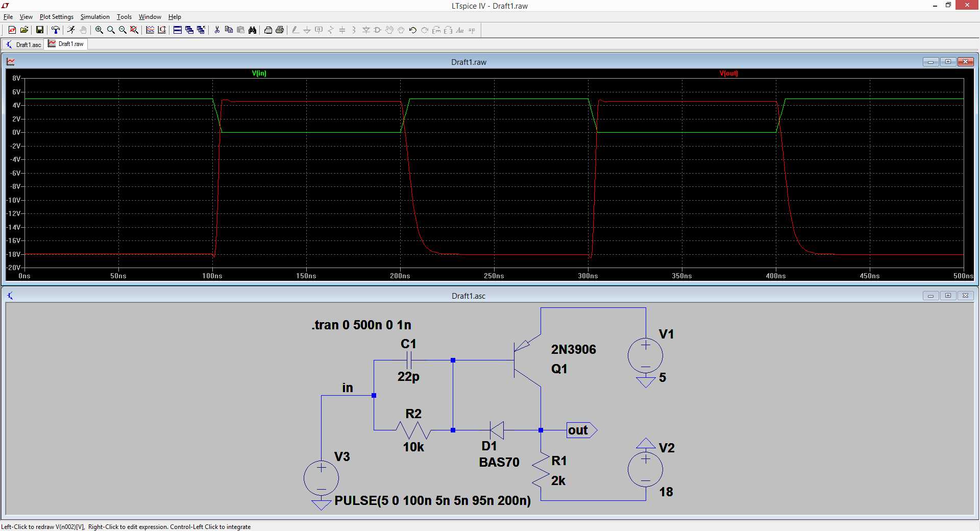Click the Paste clipboard icon
Screen dimensions: 980x531
pyautogui.click(x=240, y=30)
